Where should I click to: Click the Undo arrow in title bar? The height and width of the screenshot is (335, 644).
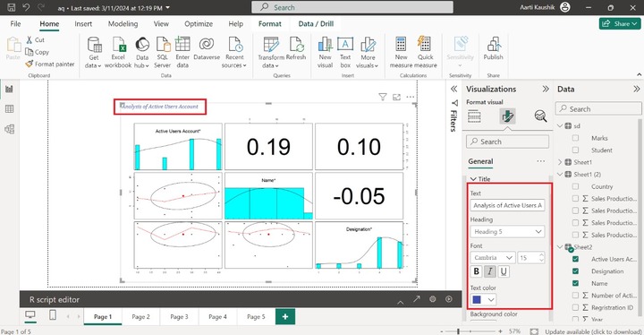26,7
